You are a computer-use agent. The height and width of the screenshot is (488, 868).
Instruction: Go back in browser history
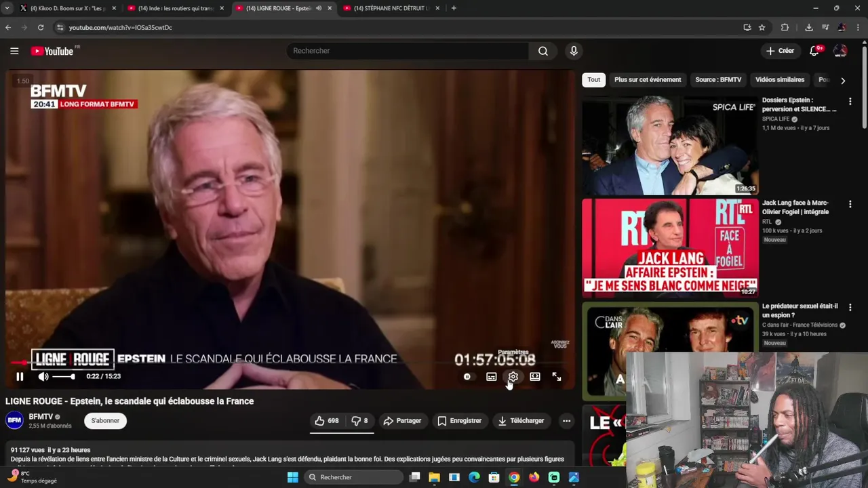coord(8,27)
